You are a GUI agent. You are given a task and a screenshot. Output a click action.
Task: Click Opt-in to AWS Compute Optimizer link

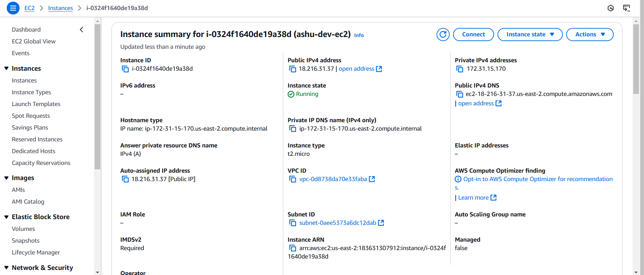(x=538, y=179)
